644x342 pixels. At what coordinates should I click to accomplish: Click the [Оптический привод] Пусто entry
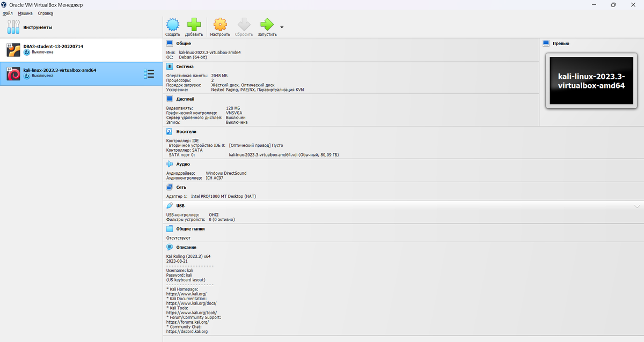pos(255,145)
